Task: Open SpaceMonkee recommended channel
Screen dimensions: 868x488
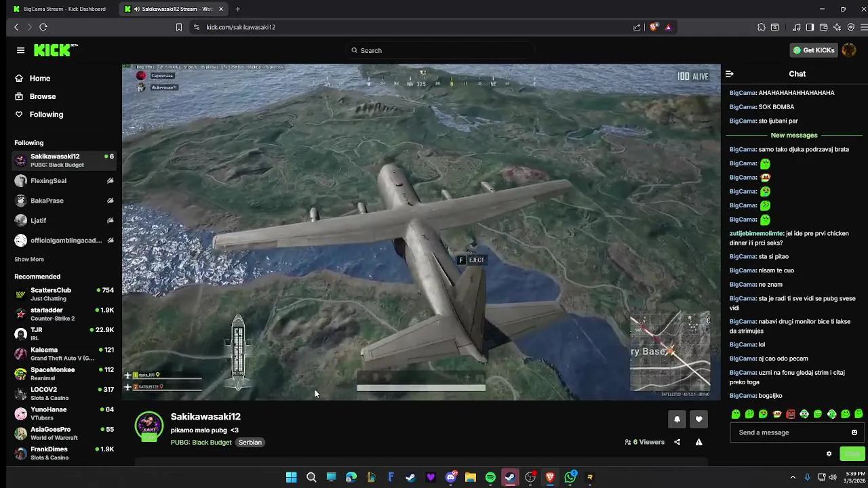Action: 64,373
